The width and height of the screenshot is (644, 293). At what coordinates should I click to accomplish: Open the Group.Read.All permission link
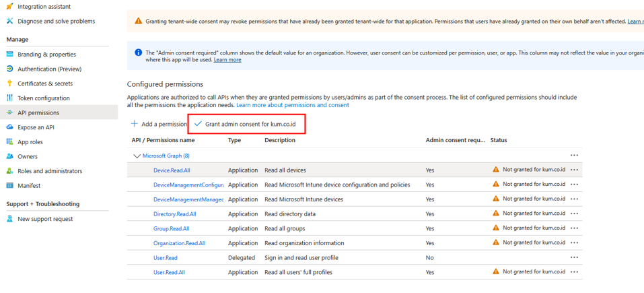tap(172, 228)
